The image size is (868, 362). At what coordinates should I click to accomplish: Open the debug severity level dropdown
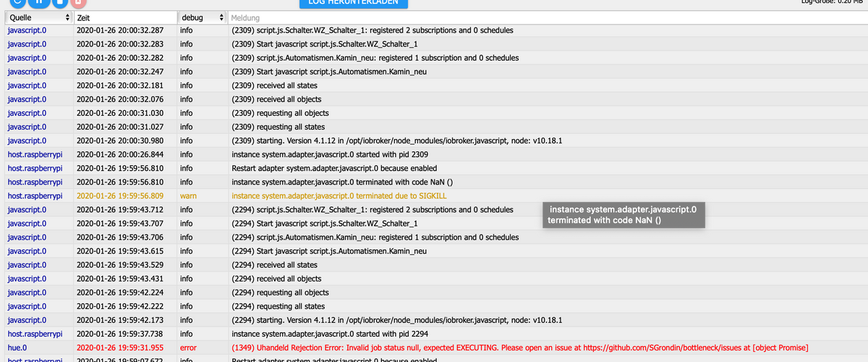tap(202, 17)
